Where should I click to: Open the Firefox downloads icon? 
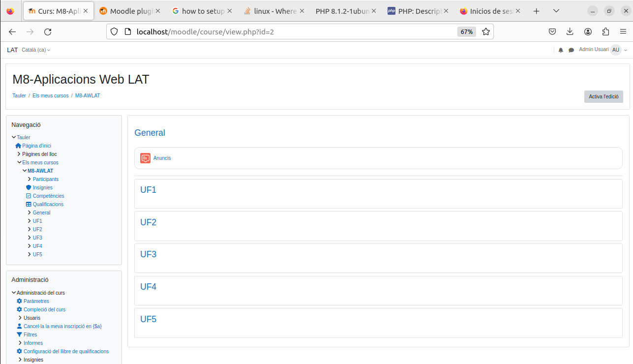[x=570, y=31]
